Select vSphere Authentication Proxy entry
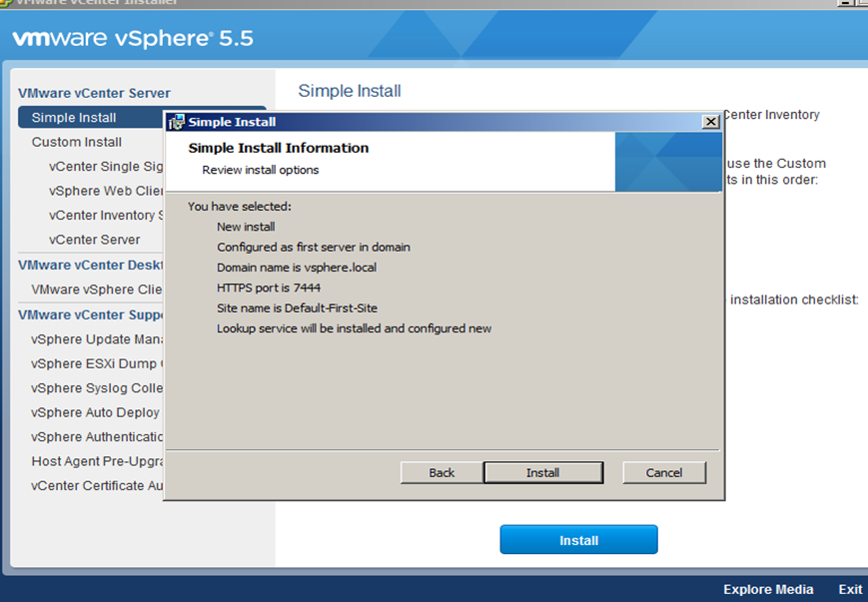868x602 pixels. (97, 436)
